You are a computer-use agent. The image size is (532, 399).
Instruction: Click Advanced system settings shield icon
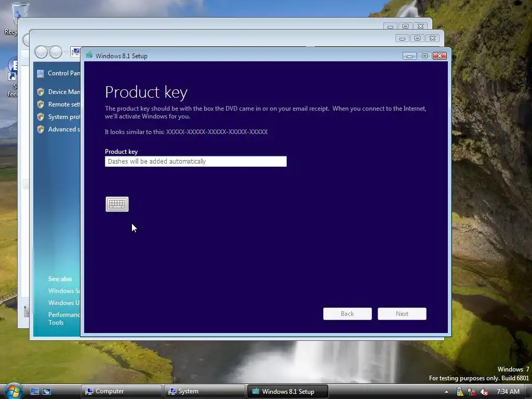pyautogui.click(x=41, y=129)
